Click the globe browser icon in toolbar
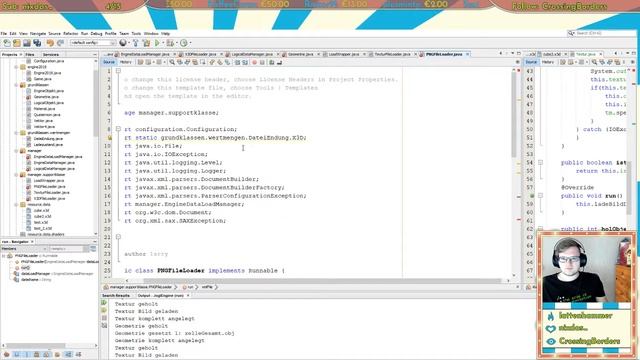640x360 pixels. (x=123, y=43)
